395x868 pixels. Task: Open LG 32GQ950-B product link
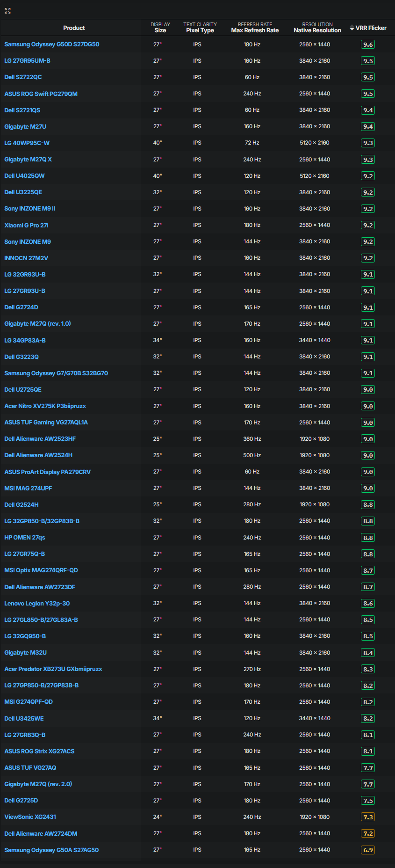(x=25, y=636)
